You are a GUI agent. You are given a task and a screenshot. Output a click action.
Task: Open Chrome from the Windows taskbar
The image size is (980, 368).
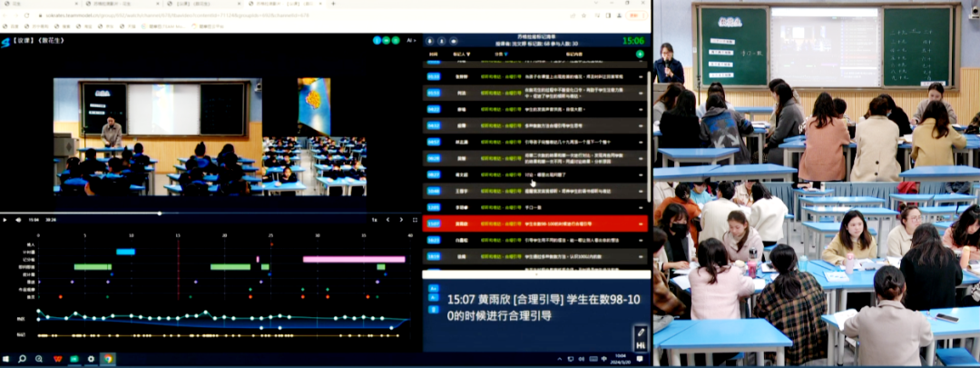click(107, 360)
